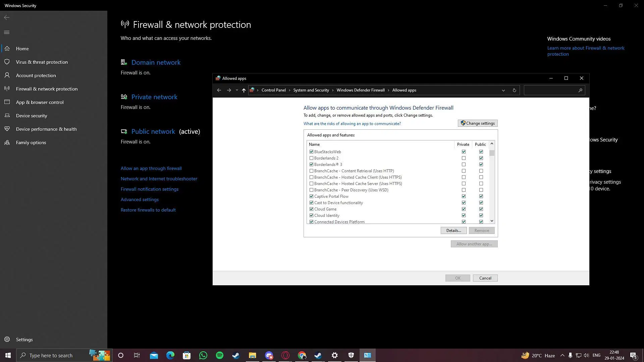Image resolution: width=644 pixels, height=362 pixels.
Task: Toggle Captive Portal Flow Private checkbox
Action: pyautogui.click(x=464, y=196)
